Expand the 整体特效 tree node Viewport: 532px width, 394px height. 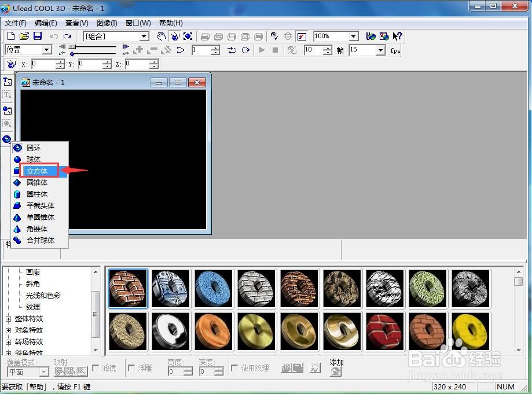pos(9,319)
